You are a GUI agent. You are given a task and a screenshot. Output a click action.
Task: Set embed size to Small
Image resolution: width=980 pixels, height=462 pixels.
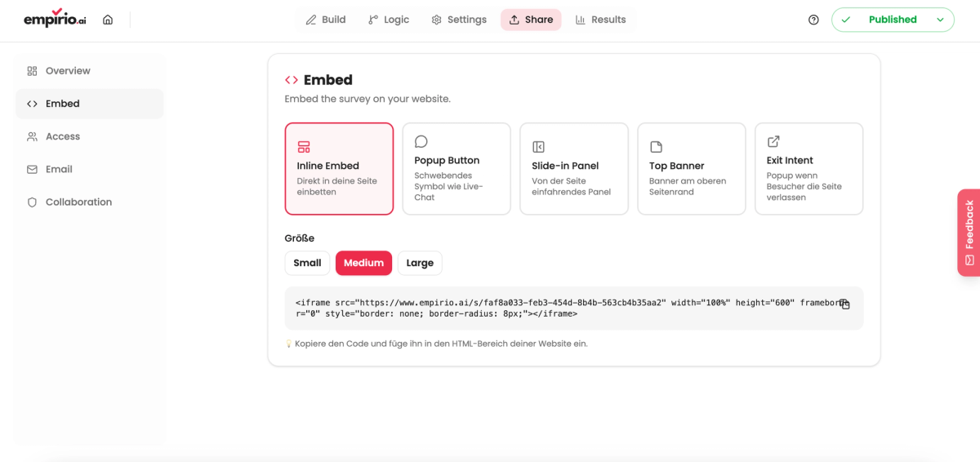pos(307,263)
